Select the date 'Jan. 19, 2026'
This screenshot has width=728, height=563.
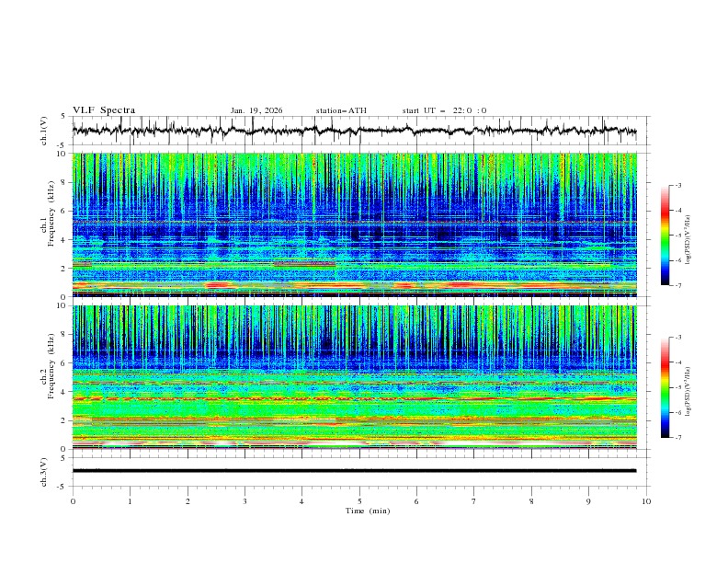(256, 110)
